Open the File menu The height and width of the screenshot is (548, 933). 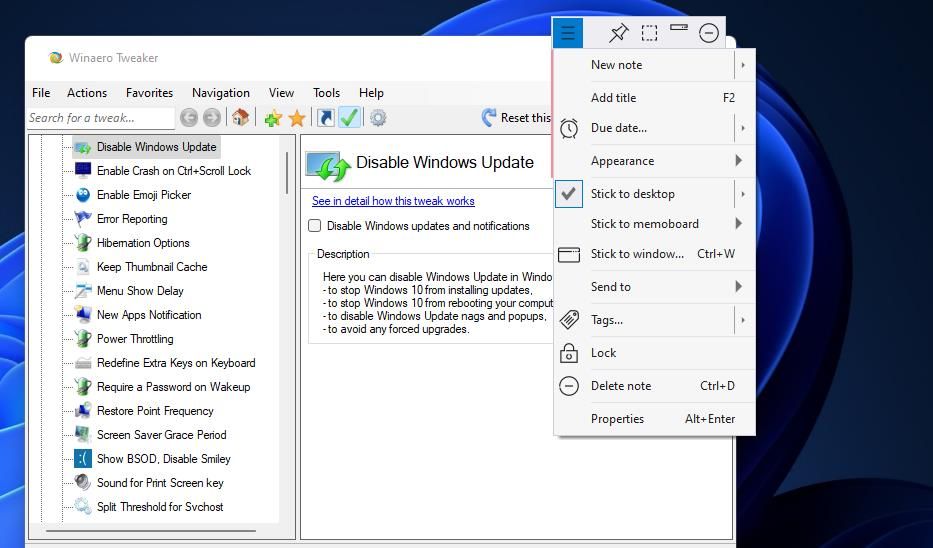click(x=41, y=93)
